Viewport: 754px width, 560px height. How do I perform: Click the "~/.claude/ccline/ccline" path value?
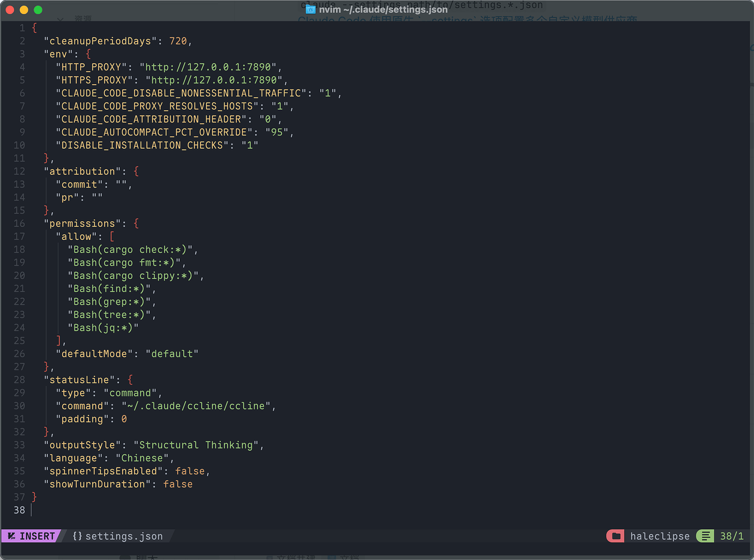pyautogui.click(x=196, y=406)
